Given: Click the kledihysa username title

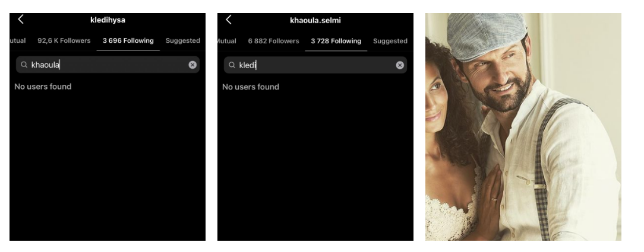Looking at the screenshot, I should click(x=108, y=20).
